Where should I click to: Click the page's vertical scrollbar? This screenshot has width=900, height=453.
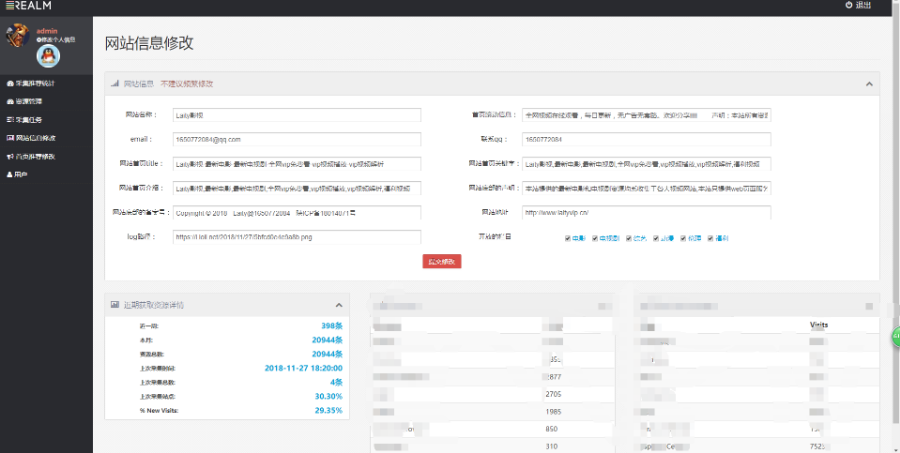895,200
